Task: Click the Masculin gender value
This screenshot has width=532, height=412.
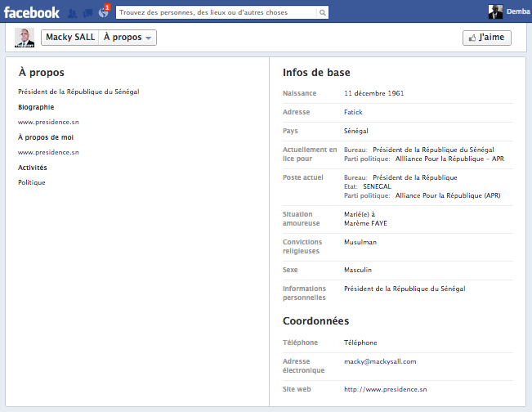Action: [x=358, y=270]
